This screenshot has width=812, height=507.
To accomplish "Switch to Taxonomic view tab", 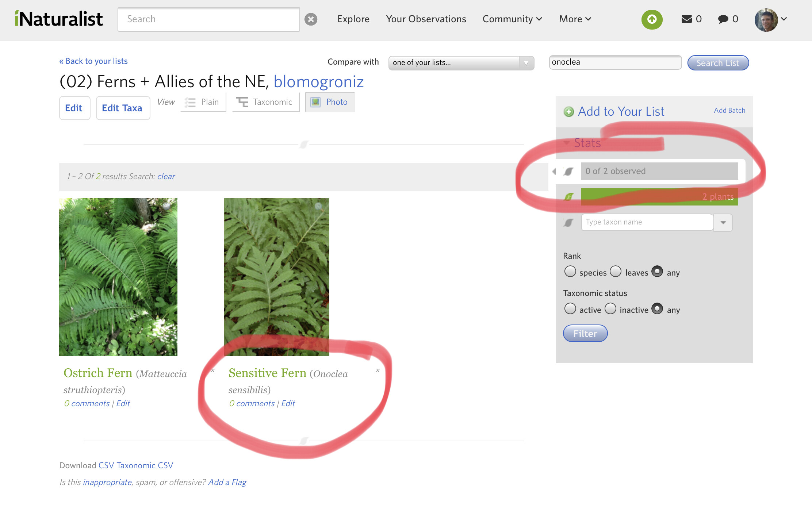I will pos(266,102).
